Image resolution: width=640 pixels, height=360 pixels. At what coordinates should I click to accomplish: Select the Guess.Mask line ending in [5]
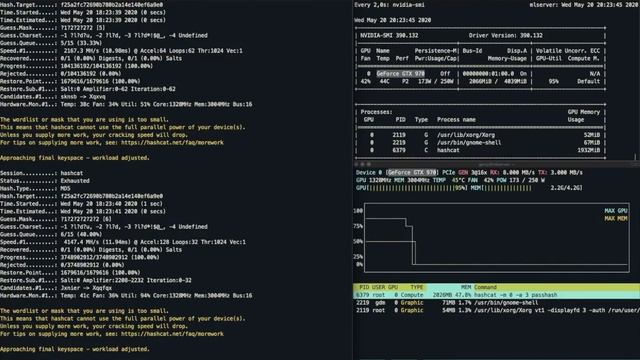(53, 28)
